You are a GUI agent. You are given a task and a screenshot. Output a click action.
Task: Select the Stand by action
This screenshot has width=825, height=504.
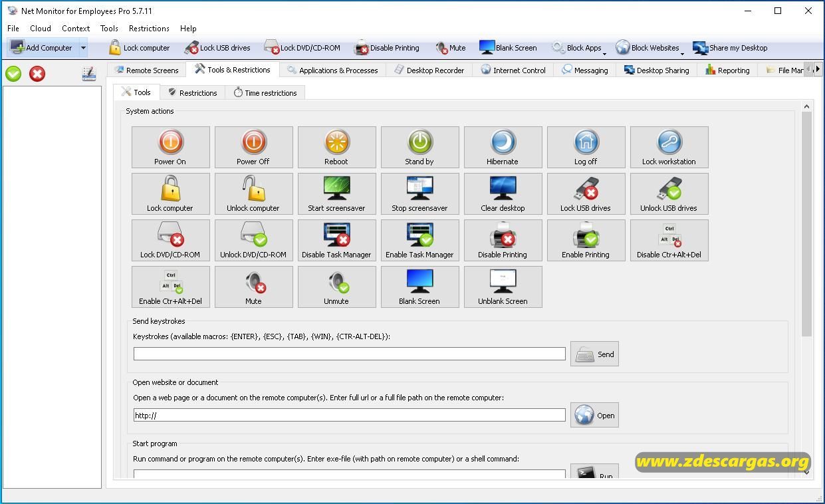pyautogui.click(x=419, y=147)
